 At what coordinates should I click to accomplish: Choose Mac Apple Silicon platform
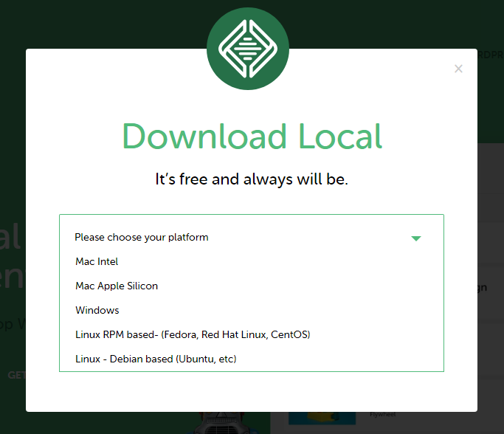pos(117,286)
